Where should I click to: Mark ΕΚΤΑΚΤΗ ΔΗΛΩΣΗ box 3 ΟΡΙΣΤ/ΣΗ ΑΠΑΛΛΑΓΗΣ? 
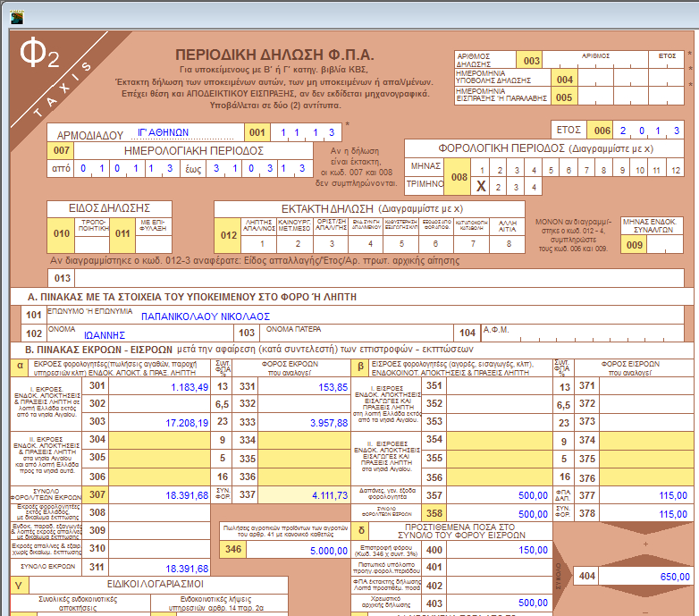(x=332, y=244)
